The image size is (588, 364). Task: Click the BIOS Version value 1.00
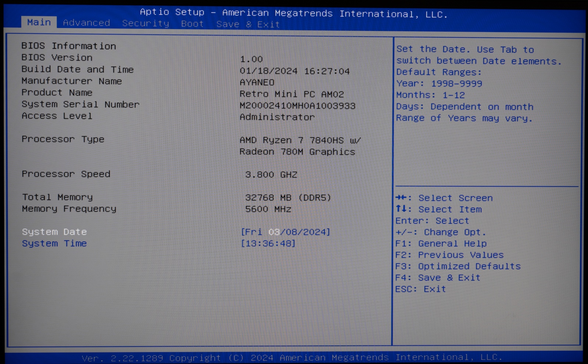pyautogui.click(x=251, y=59)
